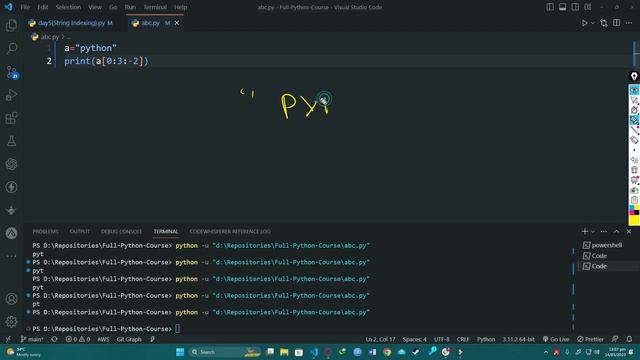
Task: Click the terminal prompt input area
Action: (x=177, y=329)
